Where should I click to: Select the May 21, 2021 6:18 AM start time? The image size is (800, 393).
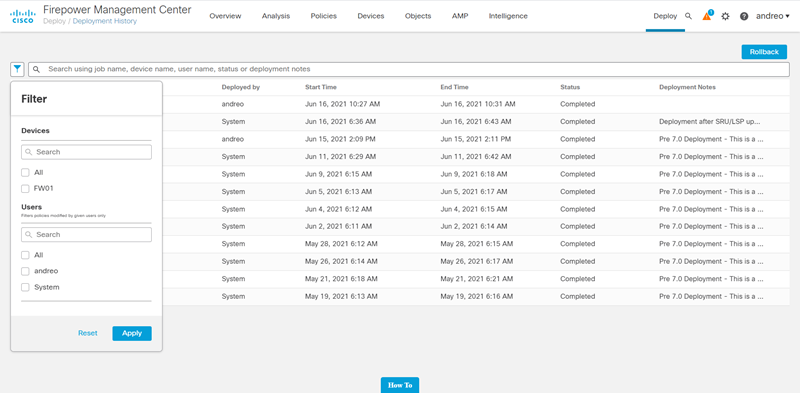point(341,279)
